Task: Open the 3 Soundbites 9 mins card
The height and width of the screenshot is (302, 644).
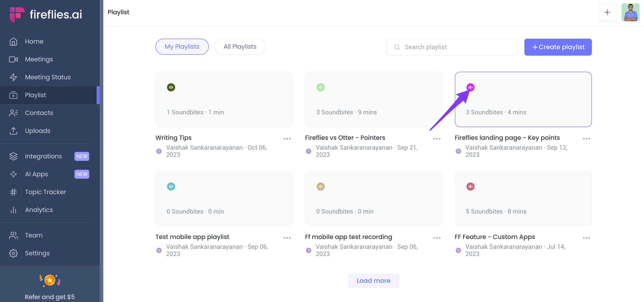Action: click(x=373, y=99)
